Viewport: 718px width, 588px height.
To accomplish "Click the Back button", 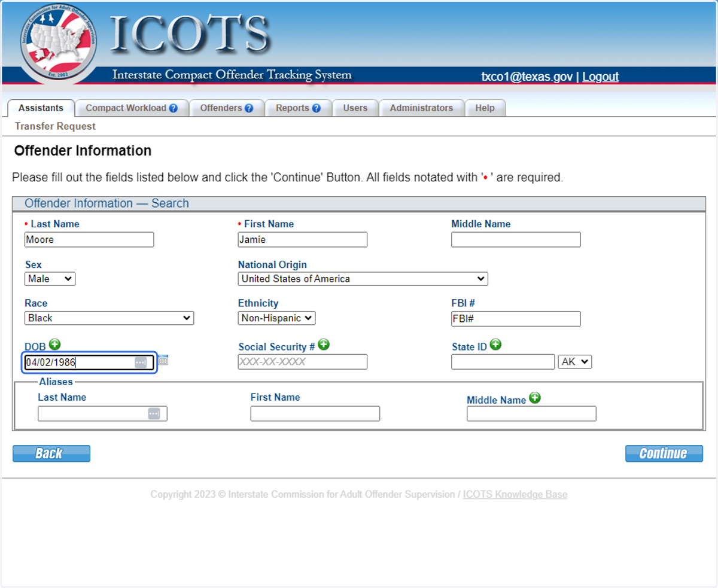I will 51,453.
